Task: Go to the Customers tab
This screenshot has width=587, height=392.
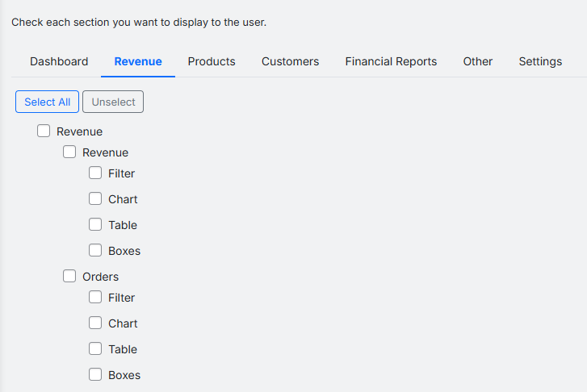Action: click(x=290, y=61)
